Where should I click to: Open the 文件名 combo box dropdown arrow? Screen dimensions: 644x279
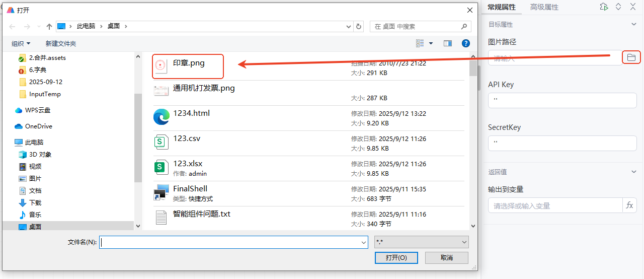coord(364,242)
